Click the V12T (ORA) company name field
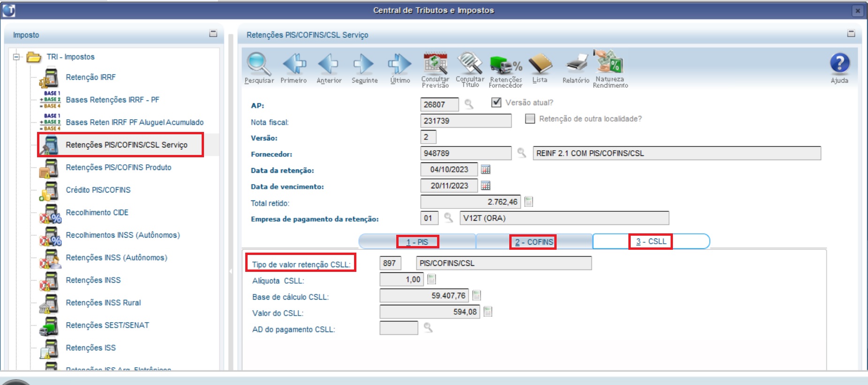This screenshot has width=868, height=385. click(564, 218)
